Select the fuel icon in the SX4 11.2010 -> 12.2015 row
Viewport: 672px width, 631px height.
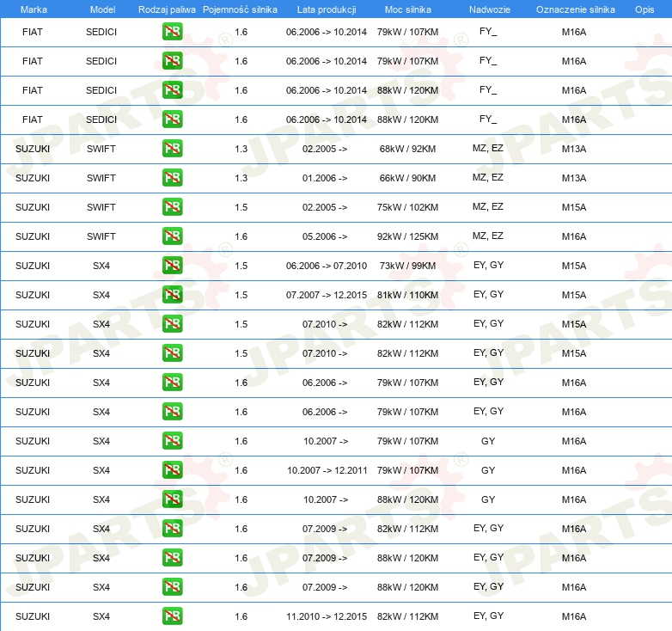[172, 616]
